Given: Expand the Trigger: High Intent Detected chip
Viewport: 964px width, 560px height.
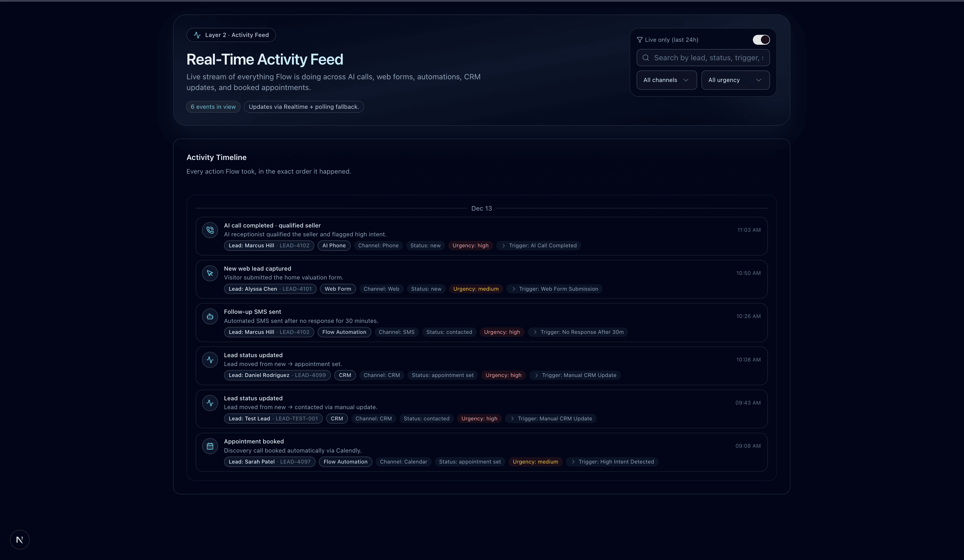Looking at the screenshot, I should 612,462.
